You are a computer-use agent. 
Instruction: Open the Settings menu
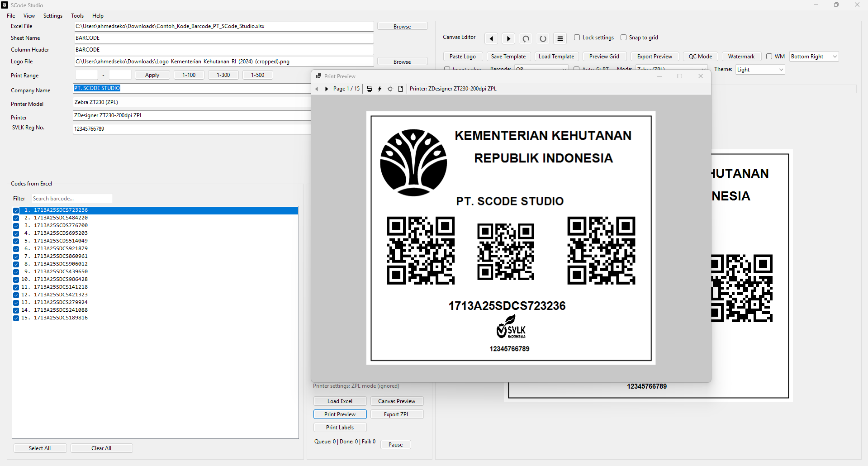[x=53, y=16]
